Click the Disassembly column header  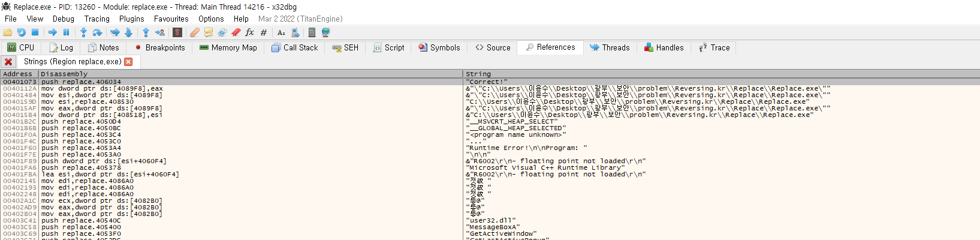[251, 74]
